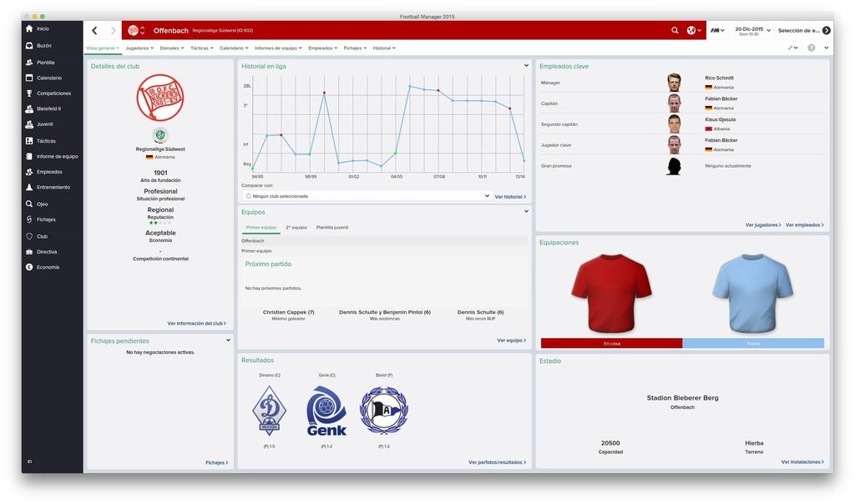The image size is (855, 504).
Task: Open the Calendario top menu
Action: 234,48
